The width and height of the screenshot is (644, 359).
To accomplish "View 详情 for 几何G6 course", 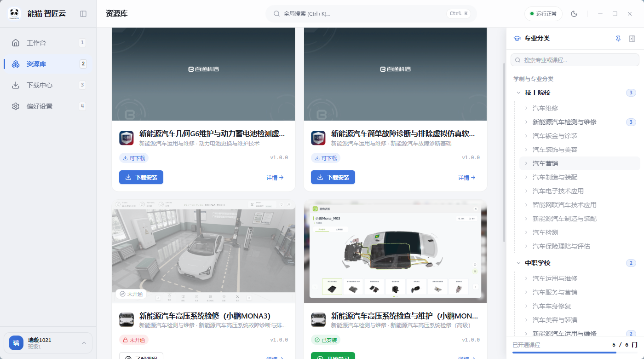I will point(275,178).
